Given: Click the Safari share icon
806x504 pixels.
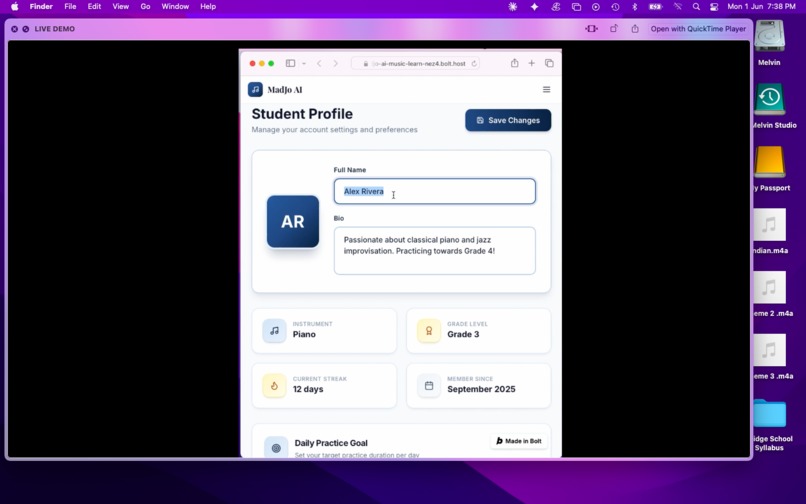Looking at the screenshot, I should 515,63.
